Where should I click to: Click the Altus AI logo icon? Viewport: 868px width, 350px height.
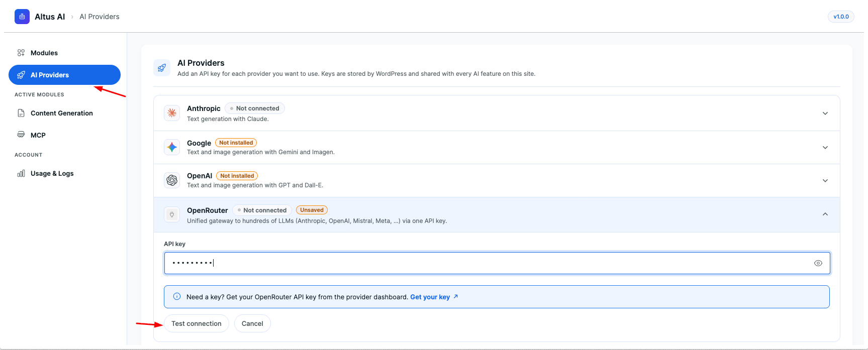[x=22, y=17]
